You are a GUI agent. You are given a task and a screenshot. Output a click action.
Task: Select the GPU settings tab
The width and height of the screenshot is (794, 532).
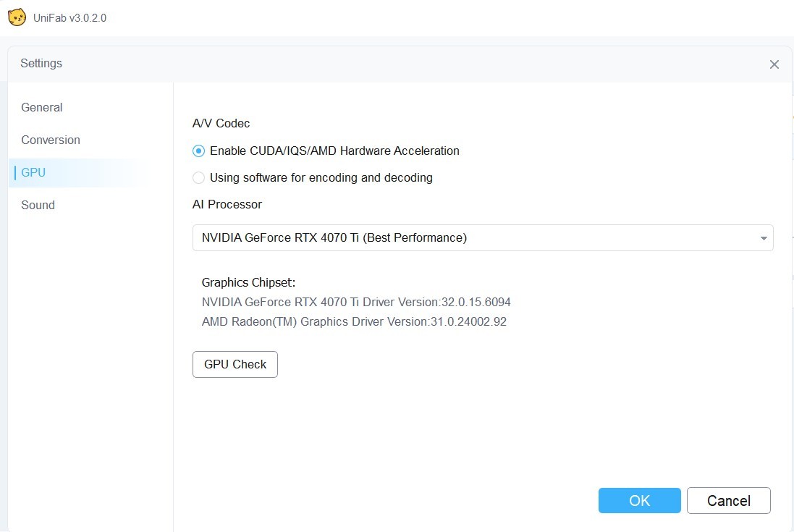click(33, 172)
